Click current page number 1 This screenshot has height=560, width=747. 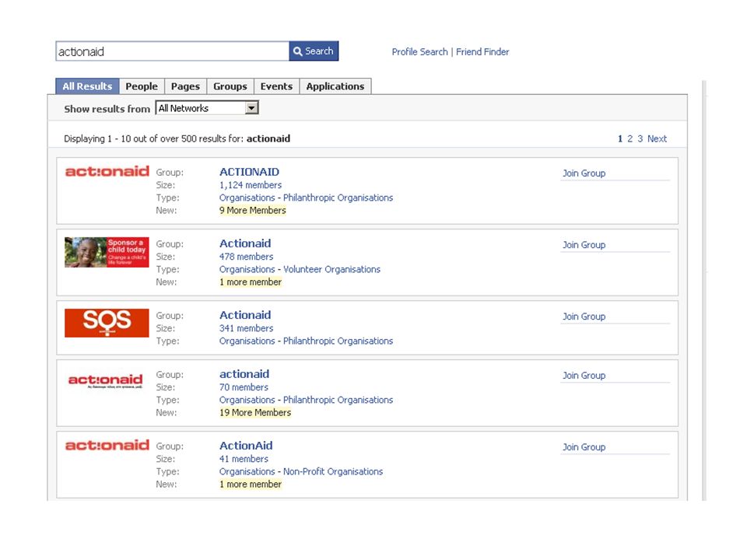click(x=620, y=138)
